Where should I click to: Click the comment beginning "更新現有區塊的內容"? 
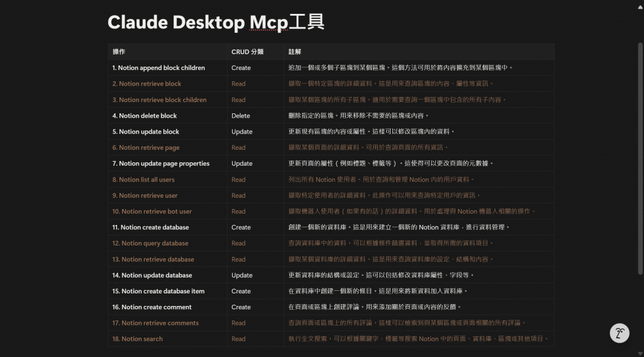pyautogui.click(x=419, y=132)
